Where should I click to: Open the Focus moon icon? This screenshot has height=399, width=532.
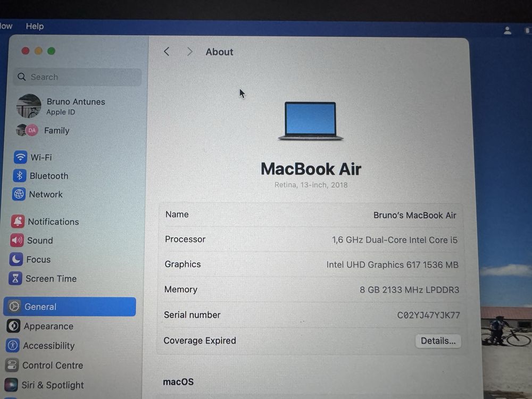click(x=16, y=259)
